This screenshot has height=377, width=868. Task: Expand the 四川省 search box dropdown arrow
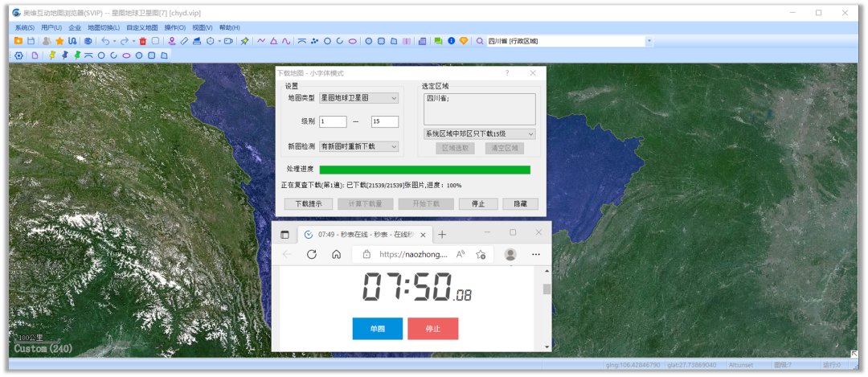pos(649,41)
